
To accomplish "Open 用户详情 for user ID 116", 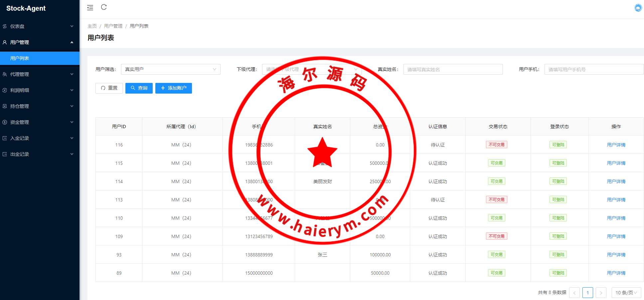I will click(x=616, y=145).
